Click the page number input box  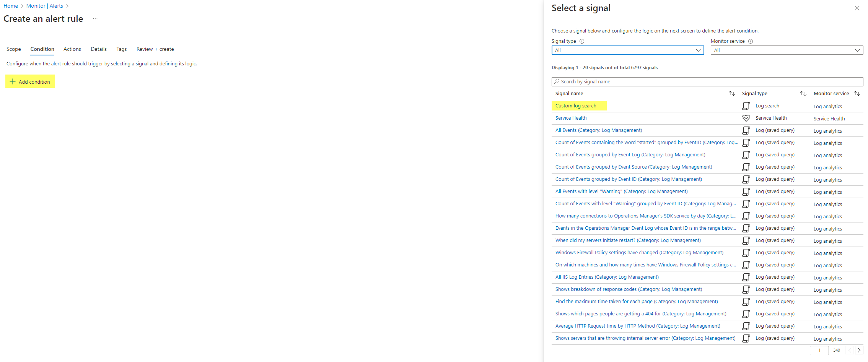pos(819,350)
